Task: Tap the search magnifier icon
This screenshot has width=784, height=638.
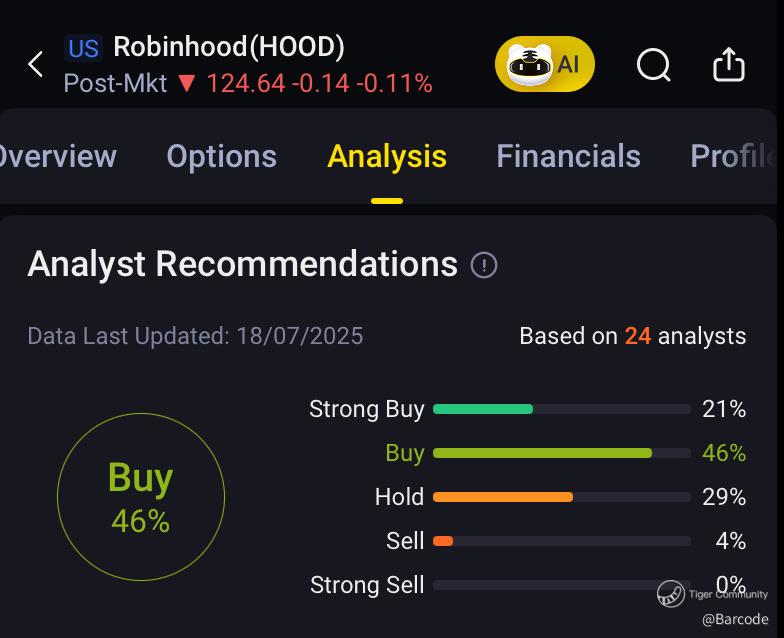Action: [653, 65]
